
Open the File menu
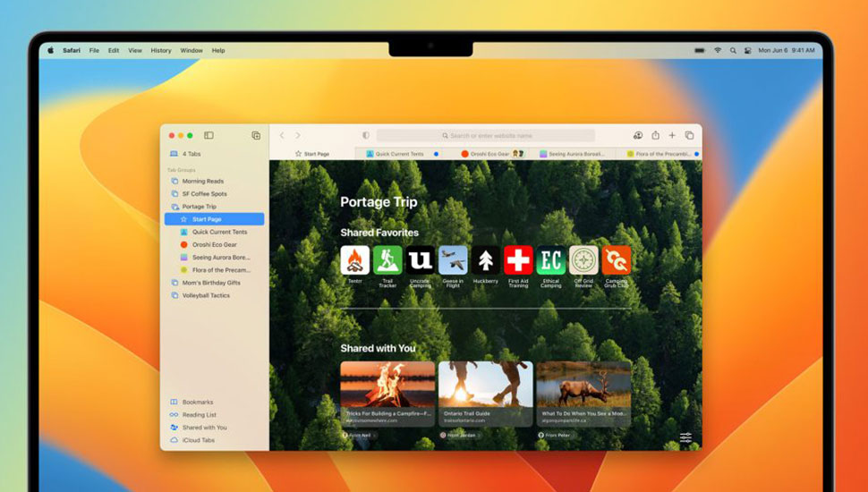pos(95,50)
